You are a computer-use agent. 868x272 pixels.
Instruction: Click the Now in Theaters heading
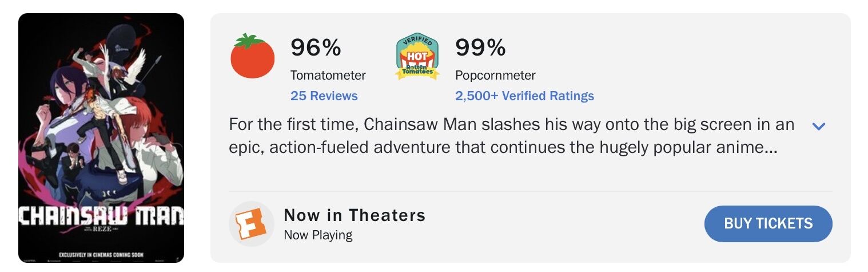tap(355, 215)
